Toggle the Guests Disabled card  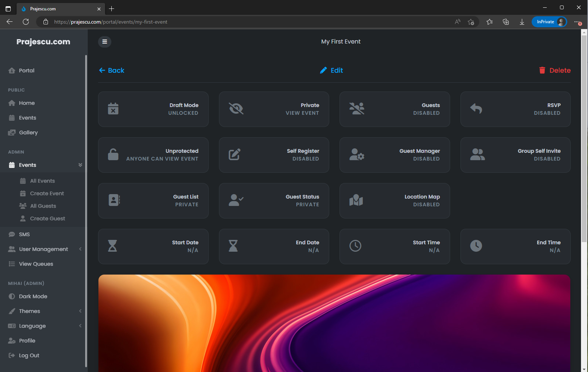394,109
